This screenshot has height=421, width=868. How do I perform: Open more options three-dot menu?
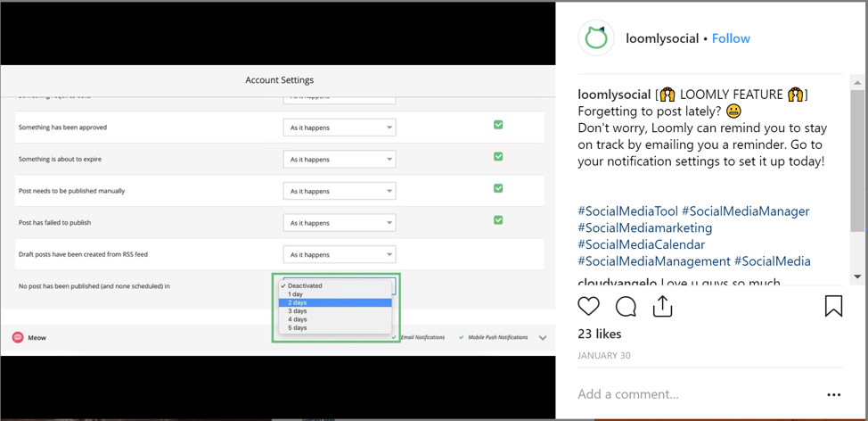tap(833, 394)
